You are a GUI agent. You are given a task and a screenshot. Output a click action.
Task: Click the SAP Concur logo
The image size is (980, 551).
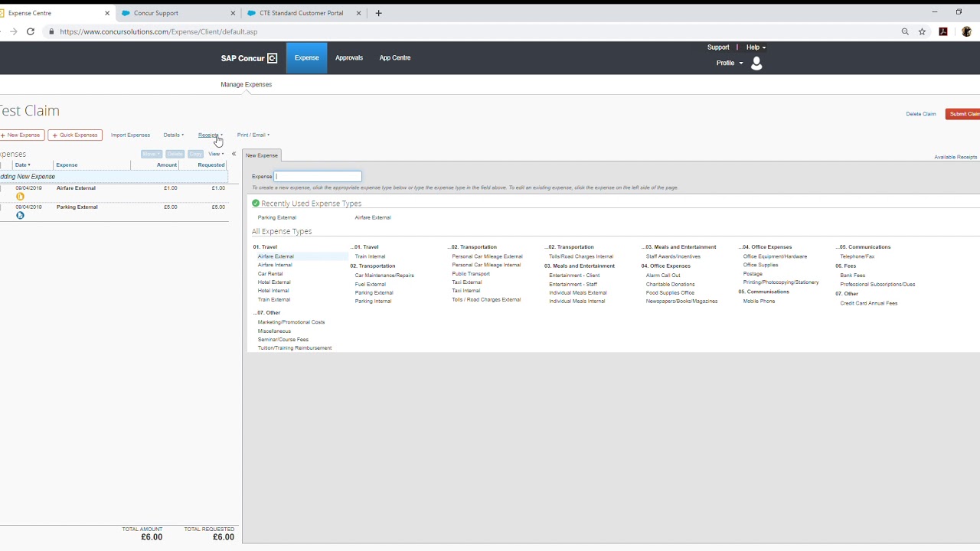pyautogui.click(x=249, y=58)
